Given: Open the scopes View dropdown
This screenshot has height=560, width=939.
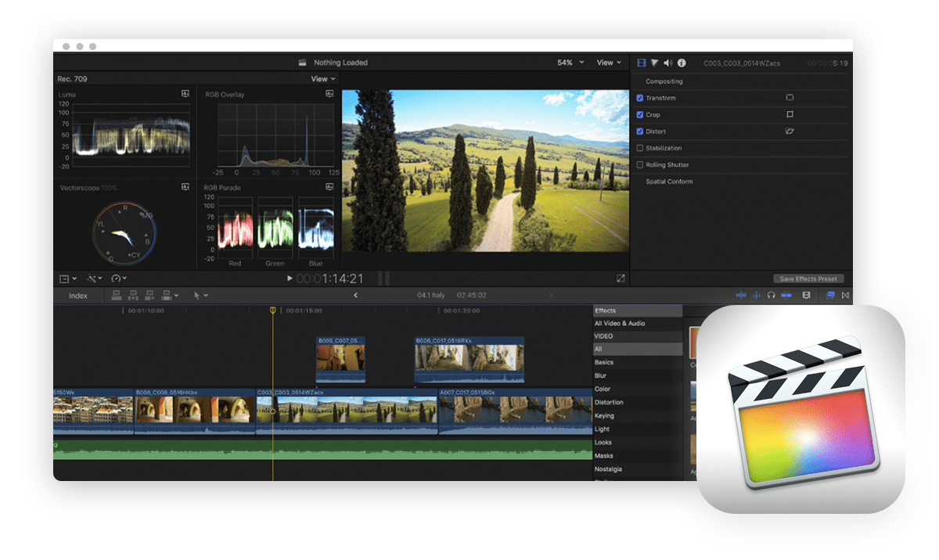Looking at the screenshot, I should [x=323, y=79].
